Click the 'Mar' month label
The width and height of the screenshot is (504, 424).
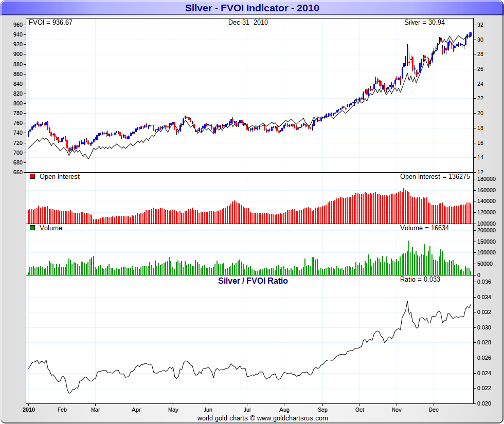(x=96, y=410)
